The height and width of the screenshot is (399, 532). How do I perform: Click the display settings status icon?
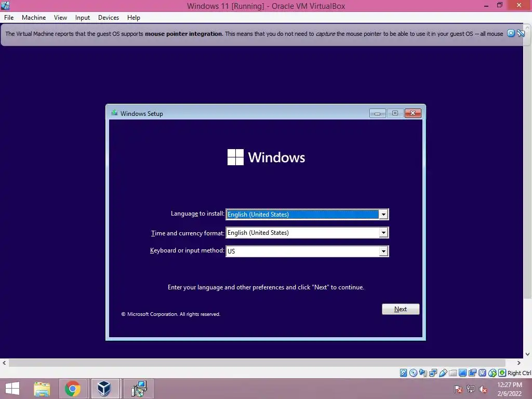(462, 373)
